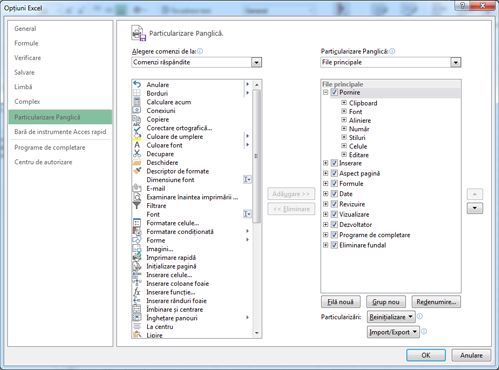Image resolution: width=499 pixels, height=370 pixels.
Task: Select the Calculare acum calculator icon
Action: 137,102
